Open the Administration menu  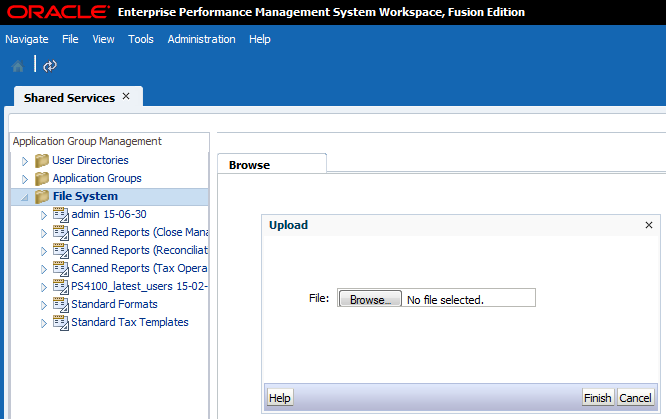[x=201, y=39]
